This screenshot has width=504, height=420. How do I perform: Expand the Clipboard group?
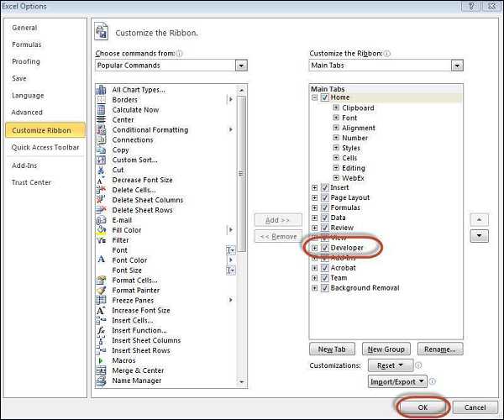336,108
